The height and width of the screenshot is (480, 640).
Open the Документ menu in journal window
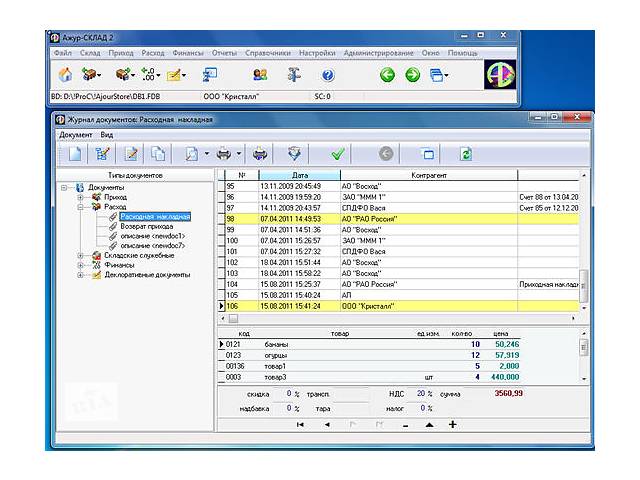[76, 135]
